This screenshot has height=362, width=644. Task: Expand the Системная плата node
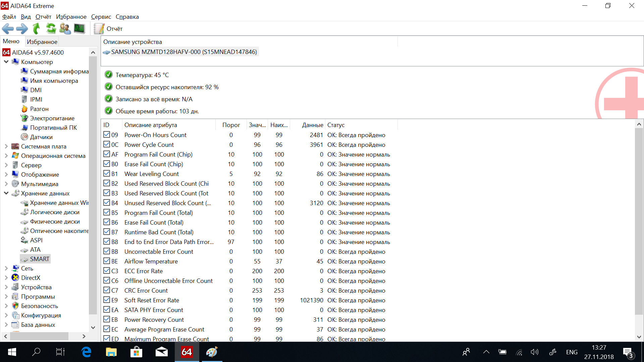(x=6, y=146)
